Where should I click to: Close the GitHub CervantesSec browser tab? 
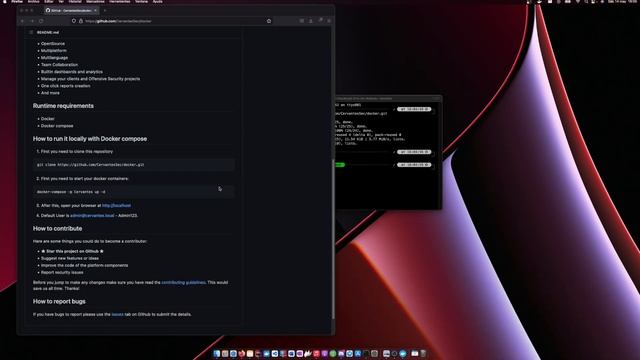[x=95, y=10]
